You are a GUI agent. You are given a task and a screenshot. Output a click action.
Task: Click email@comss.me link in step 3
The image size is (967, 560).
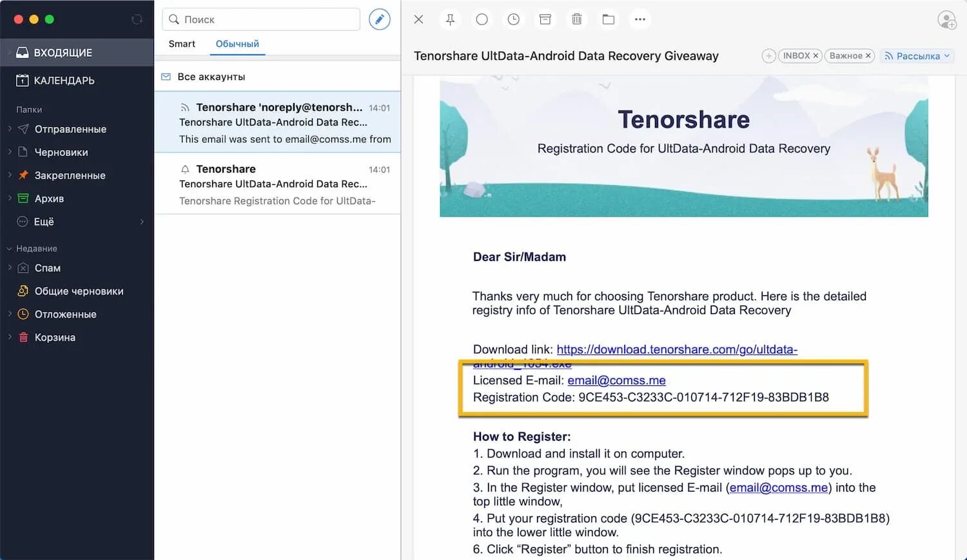(x=779, y=488)
